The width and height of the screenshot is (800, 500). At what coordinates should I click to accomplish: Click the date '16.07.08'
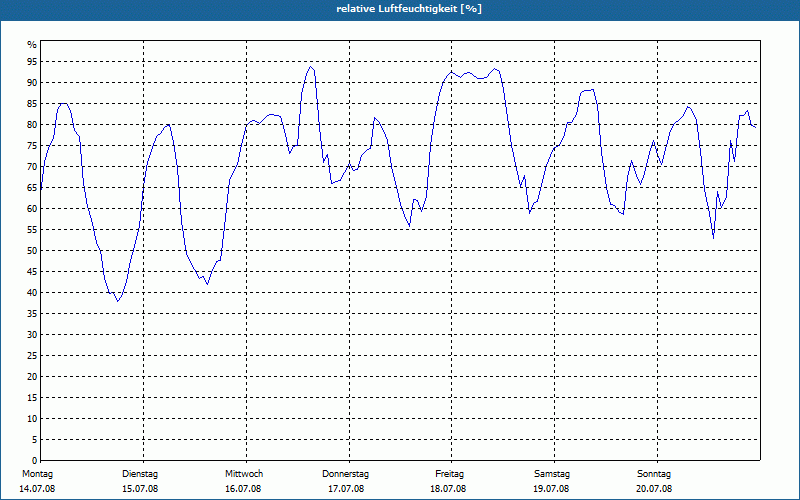click(x=243, y=489)
